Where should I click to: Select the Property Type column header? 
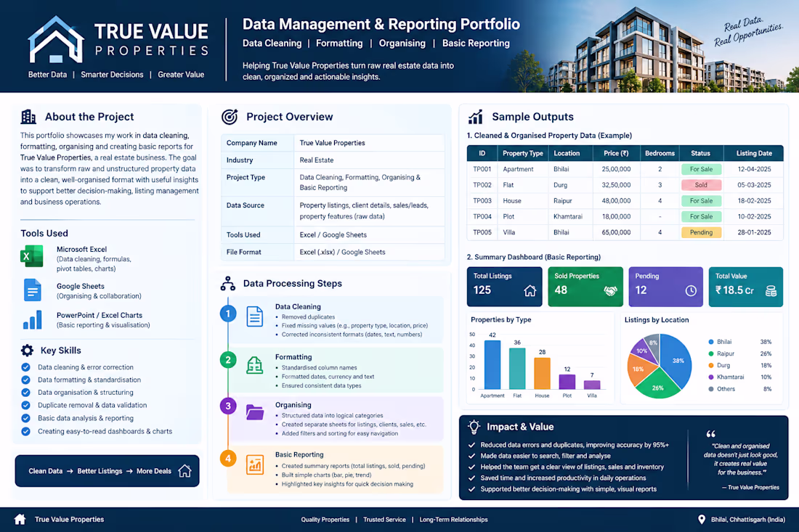(x=523, y=153)
